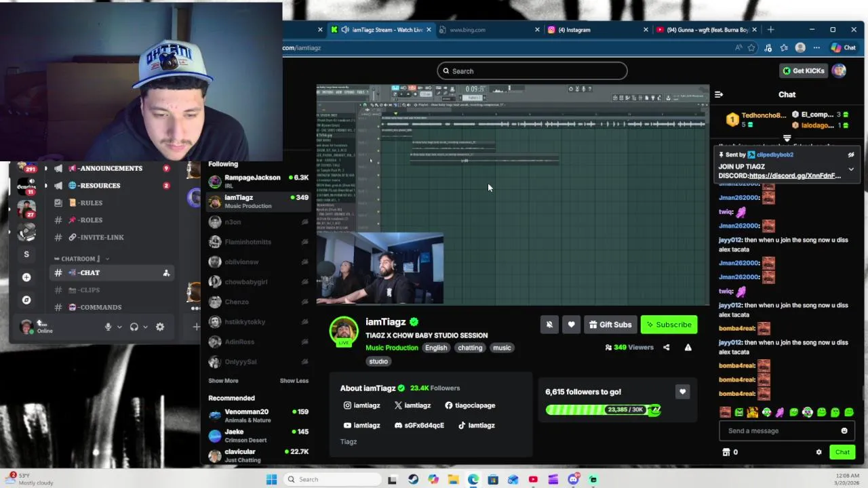Open File Explorer from the taskbar
The height and width of the screenshot is (488, 868).
(453, 479)
